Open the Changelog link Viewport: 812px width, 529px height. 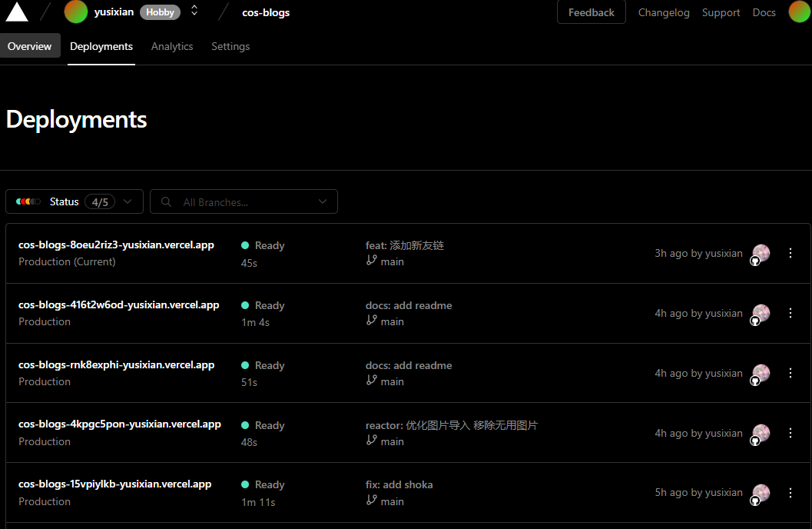pyautogui.click(x=664, y=12)
